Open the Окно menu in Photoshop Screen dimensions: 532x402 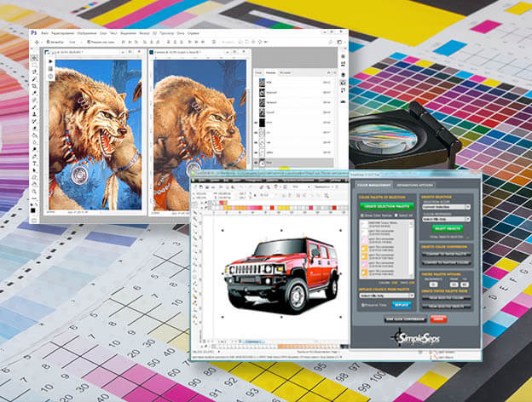[x=181, y=33]
